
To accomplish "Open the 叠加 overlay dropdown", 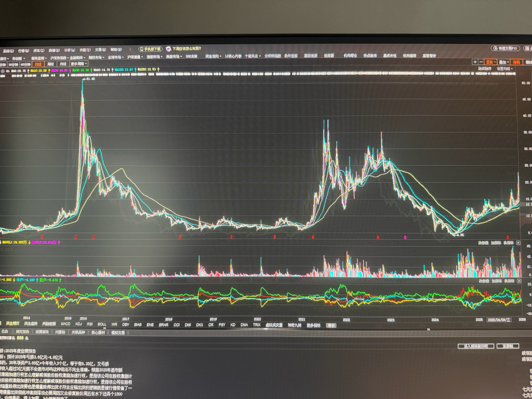I will tap(503, 62).
